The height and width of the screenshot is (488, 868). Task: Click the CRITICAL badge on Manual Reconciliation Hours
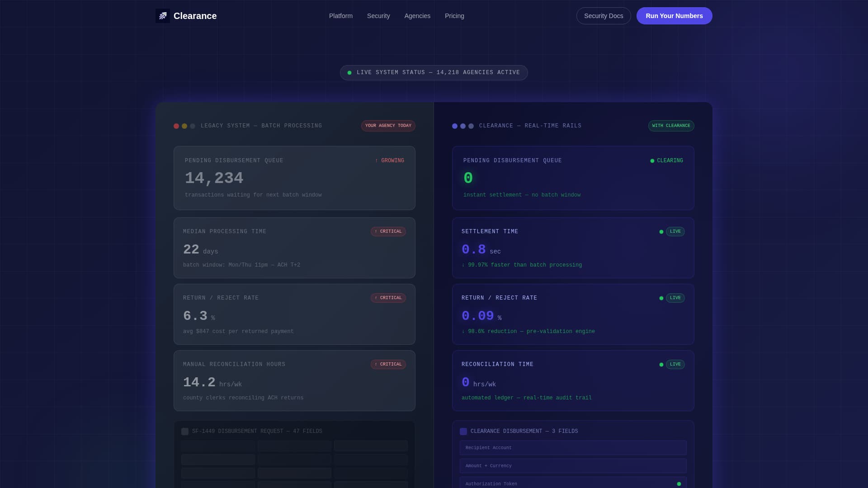tap(388, 364)
